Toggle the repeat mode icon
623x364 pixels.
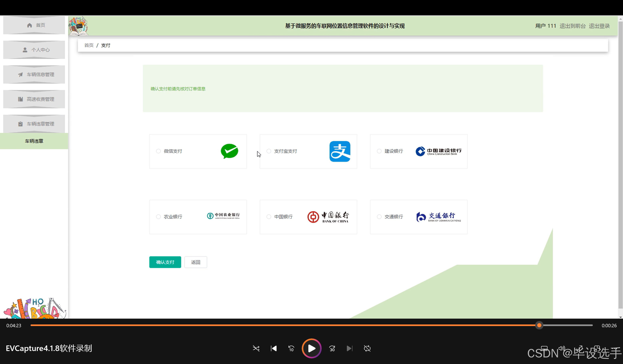367,348
